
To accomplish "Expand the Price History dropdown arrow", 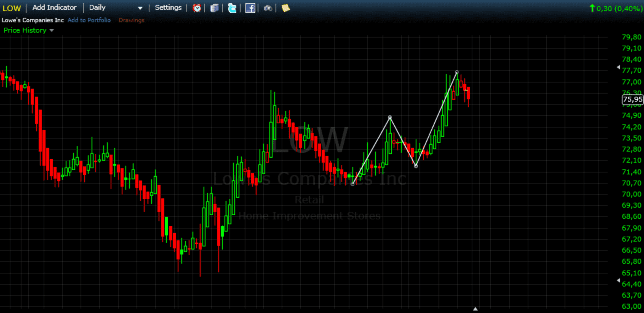I will tap(52, 31).
